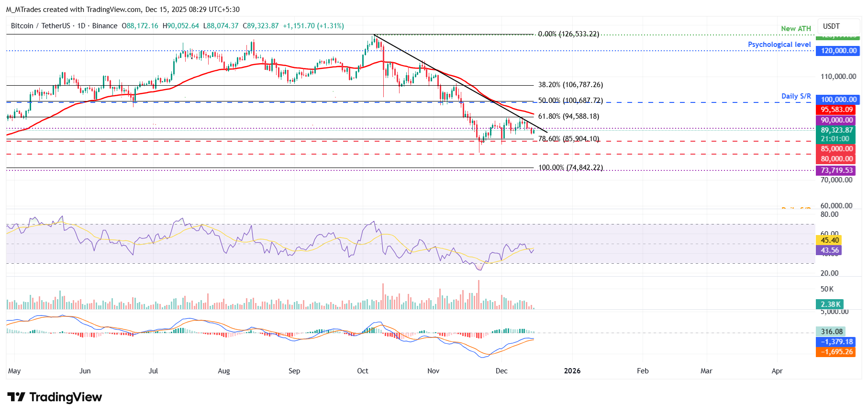
Task: Select the 61.80% Fibonacci level label
Action: [568, 116]
